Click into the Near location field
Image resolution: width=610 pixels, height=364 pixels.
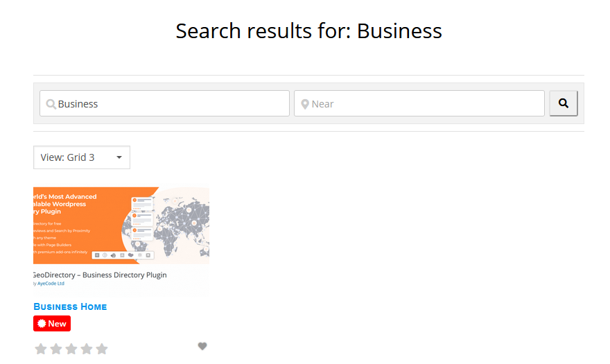point(424,104)
